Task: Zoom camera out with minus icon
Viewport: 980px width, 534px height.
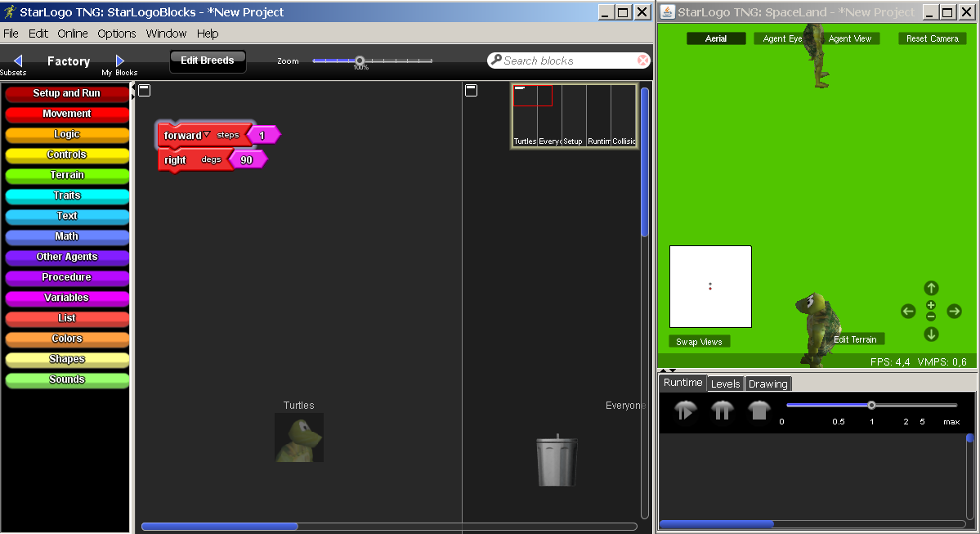Action: [931, 316]
